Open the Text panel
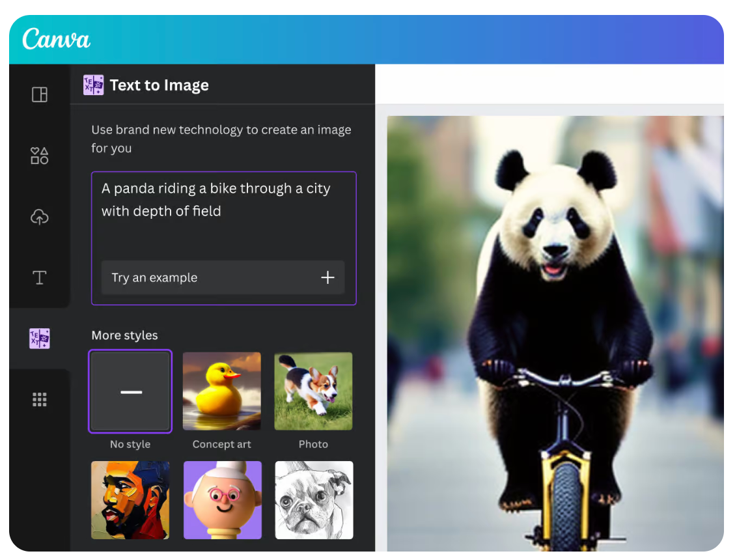 [39, 277]
